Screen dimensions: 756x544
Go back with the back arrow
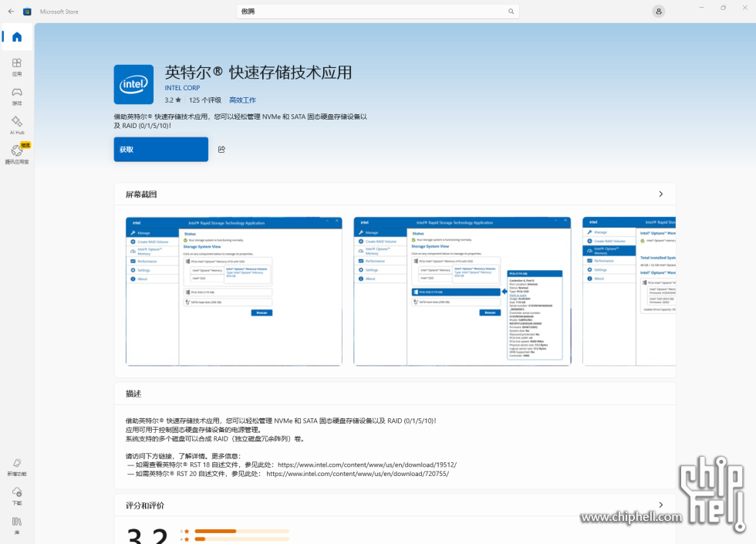coord(11,11)
